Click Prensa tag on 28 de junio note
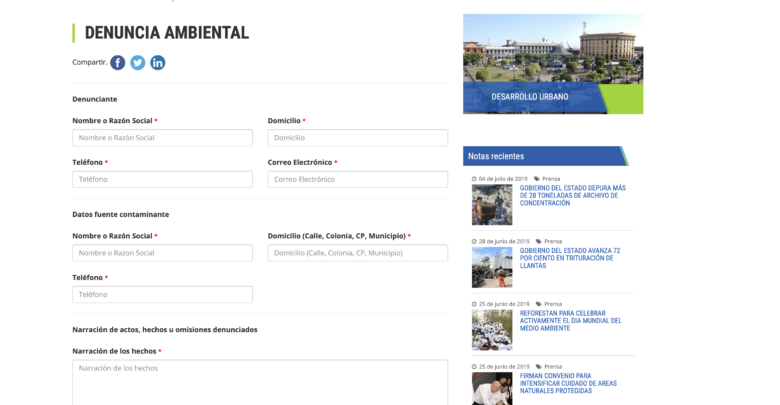Screen dimensions: 780x405 (x=553, y=241)
